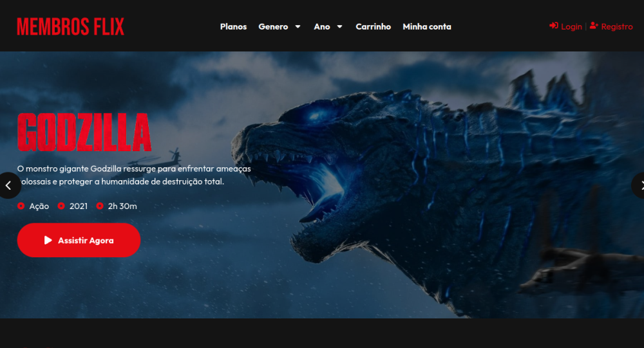This screenshot has width=644, height=348.
Task: Click the add-user icon beside Registro
Action: tap(594, 26)
